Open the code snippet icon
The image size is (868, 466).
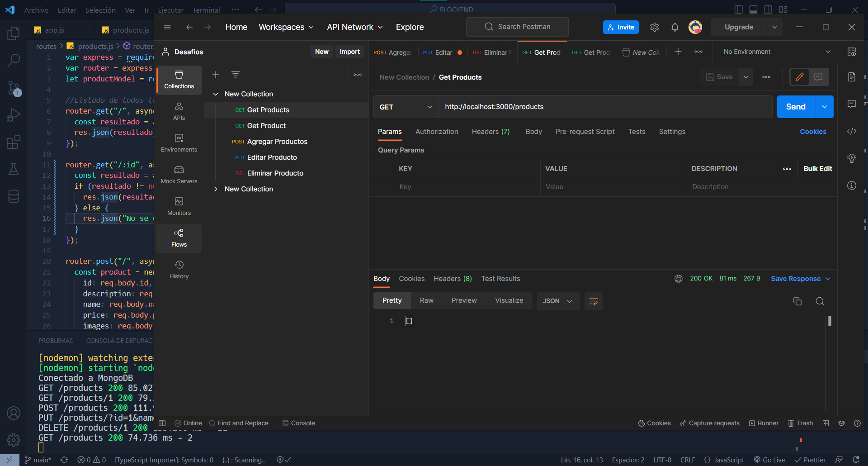[x=852, y=131]
